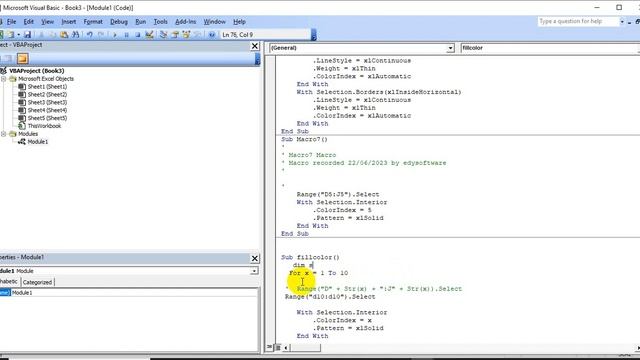Click the For x = 1 To 10 line
Screen dimensions: 640x360
(x=318, y=273)
